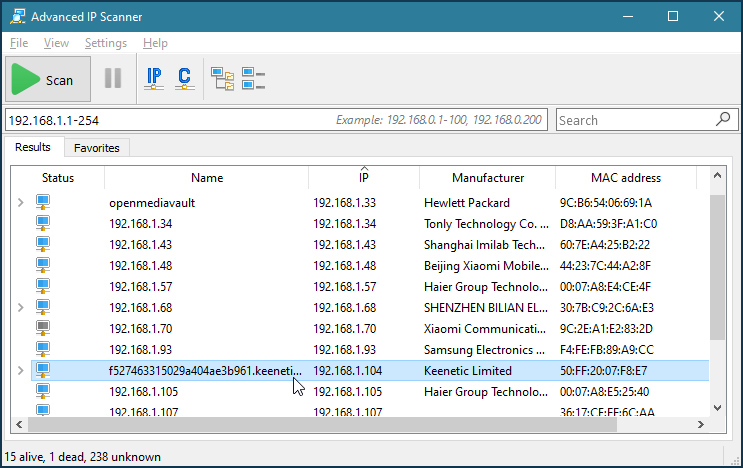Viewport: 743px width, 468px height.
Task: Click the computer icon for 192.168.1.105
Action: [43, 391]
